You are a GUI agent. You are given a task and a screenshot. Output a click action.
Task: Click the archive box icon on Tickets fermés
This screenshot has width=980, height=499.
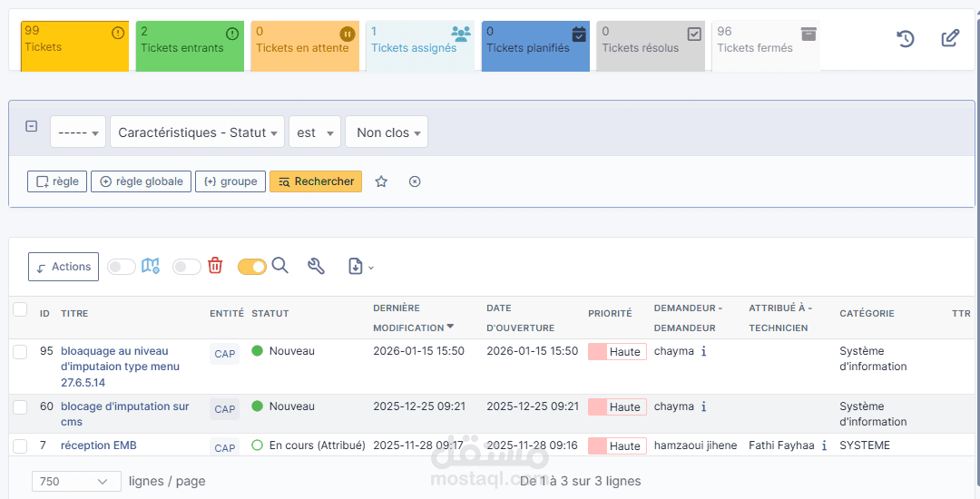[x=808, y=34]
